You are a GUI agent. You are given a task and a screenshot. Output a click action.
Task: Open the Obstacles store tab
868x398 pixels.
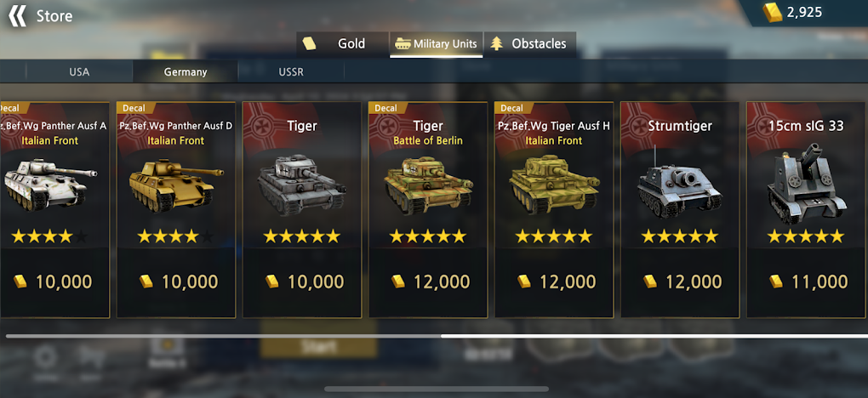(530, 44)
